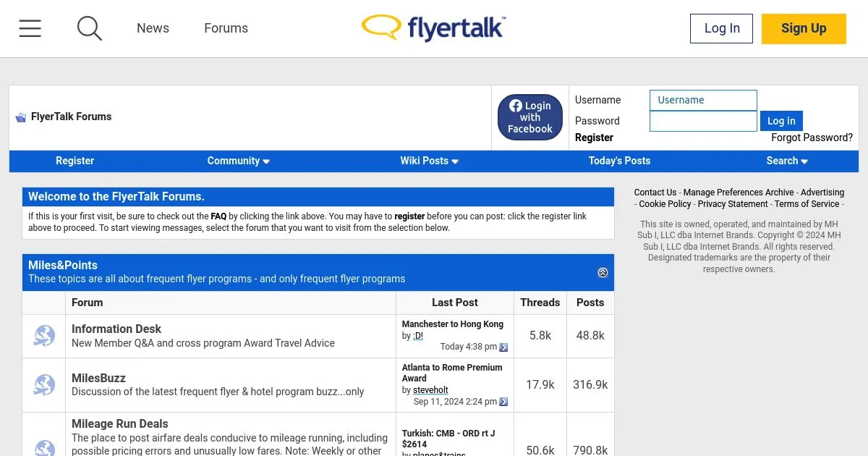Click the 17.9k threads count for MilesBuzz

tap(540, 385)
